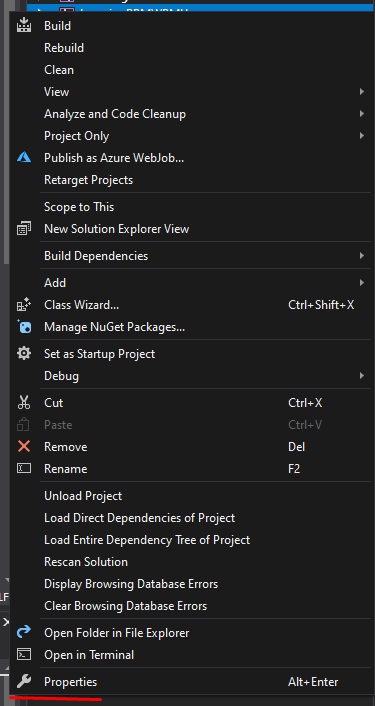Click the Azure WebJob publish icon
The image size is (375, 706).
[x=24, y=158]
